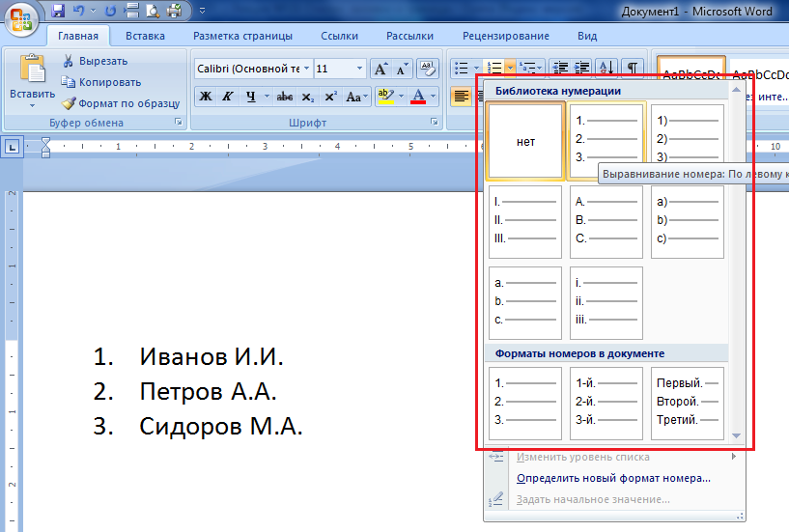789x532 pixels.
Task: Click the numbered list icon
Action: (x=495, y=68)
